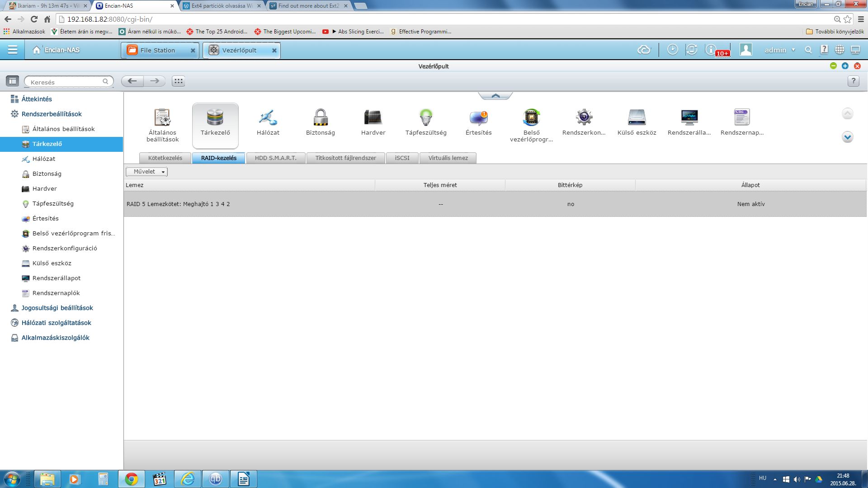This screenshot has height=488, width=868.
Task: Open the File Station tab
Action: pos(157,50)
